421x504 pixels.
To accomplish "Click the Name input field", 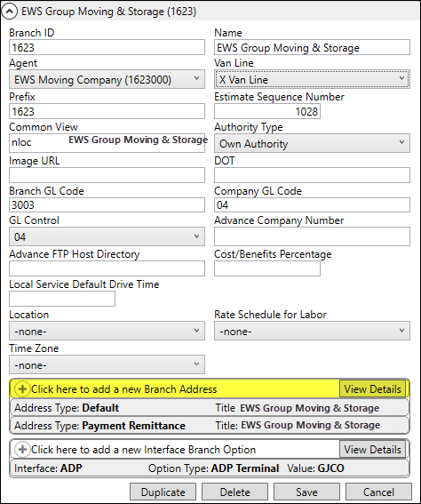I will pos(312,47).
